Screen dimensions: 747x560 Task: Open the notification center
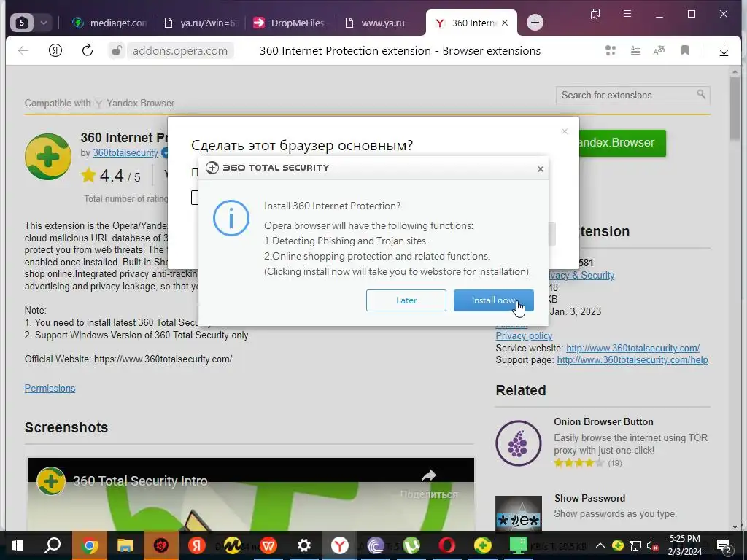tap(724, 546)
